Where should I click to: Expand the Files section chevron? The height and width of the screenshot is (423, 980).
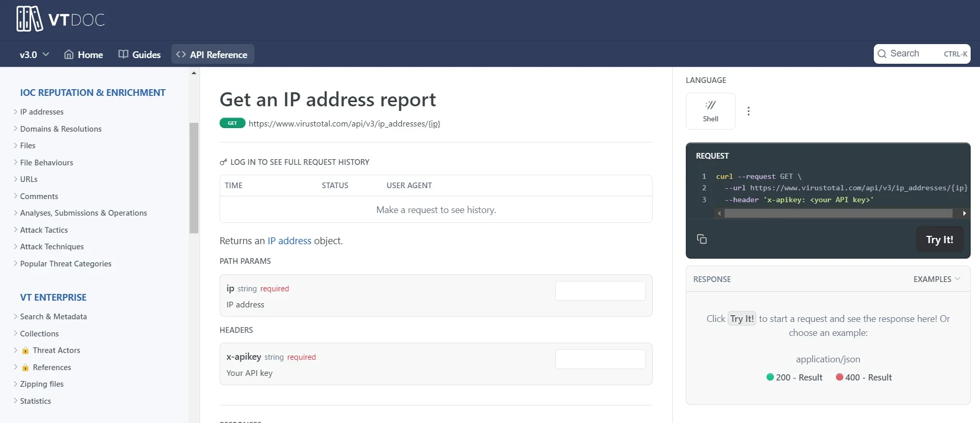coord(16,145)
